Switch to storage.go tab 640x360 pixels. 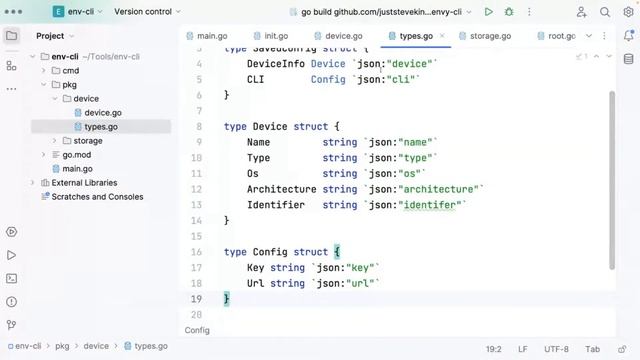pyautogui.click(x=485, y=36)
